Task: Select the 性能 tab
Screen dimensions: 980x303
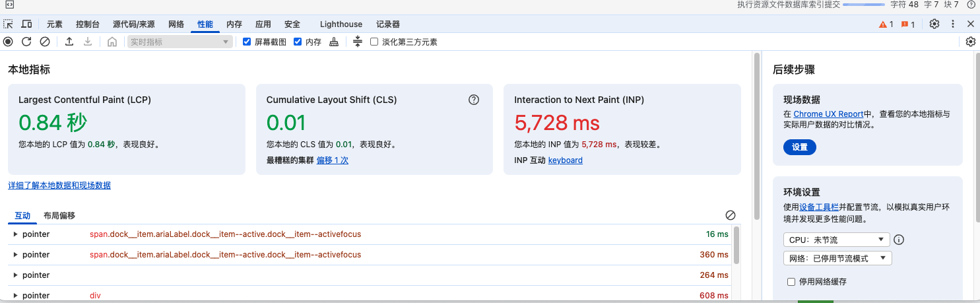Action: [205, 24]
